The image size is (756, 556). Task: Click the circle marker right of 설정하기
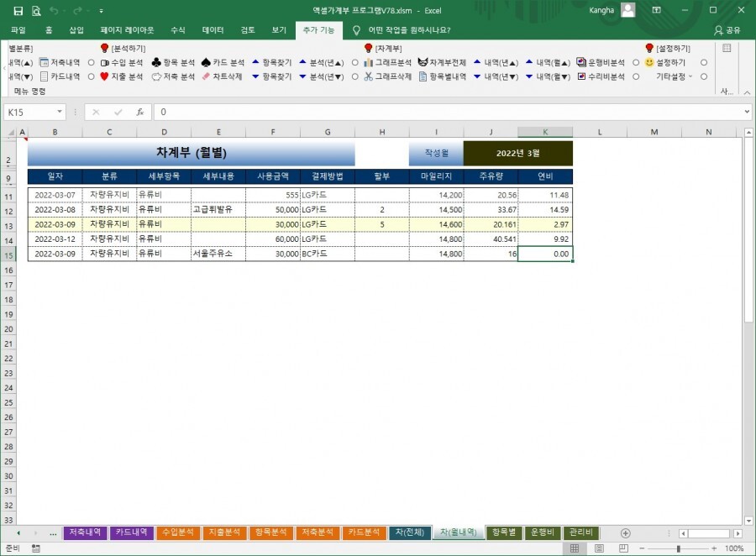click(x=704, y=63)
